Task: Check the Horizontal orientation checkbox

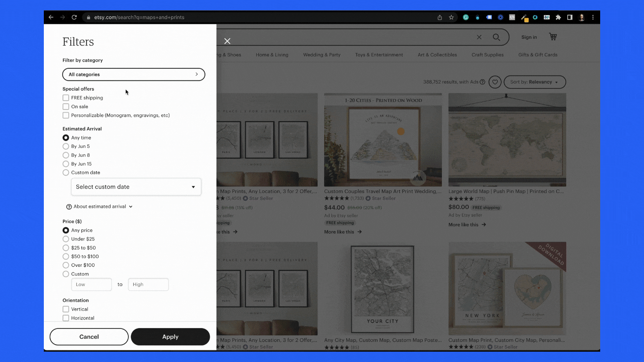Action: coord(66,318)
